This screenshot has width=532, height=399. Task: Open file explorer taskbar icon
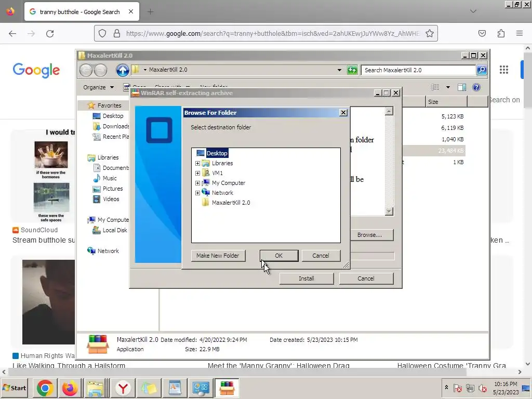coord(96,388)
